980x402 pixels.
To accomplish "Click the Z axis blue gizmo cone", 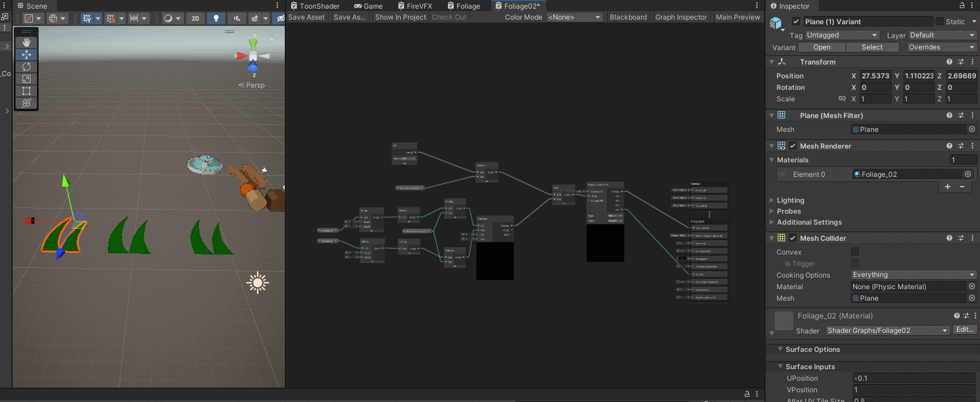I will click(252, 67).
